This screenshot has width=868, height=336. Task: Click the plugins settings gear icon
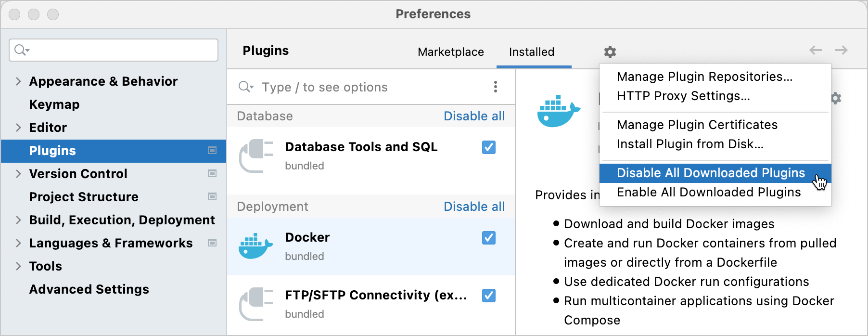(610, 52)
